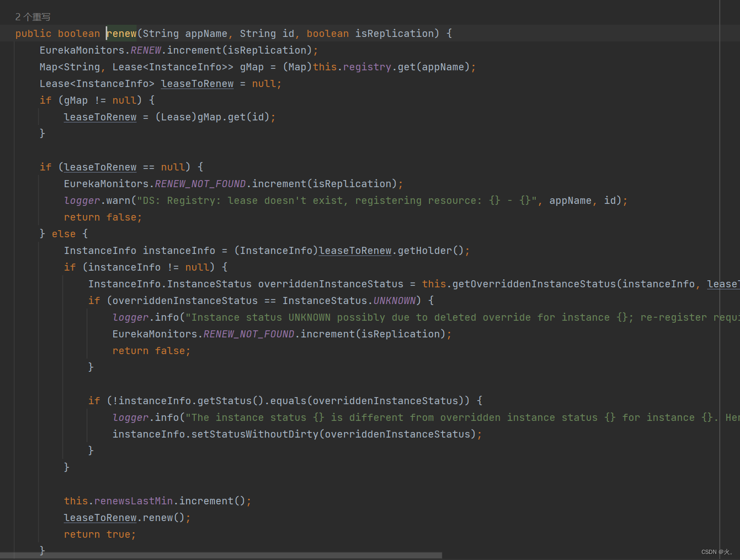Image resolution: width=740 pixels, height=560 pixels.
Task: Click the gMap variable declaration
Action: (x=252, y=67)
